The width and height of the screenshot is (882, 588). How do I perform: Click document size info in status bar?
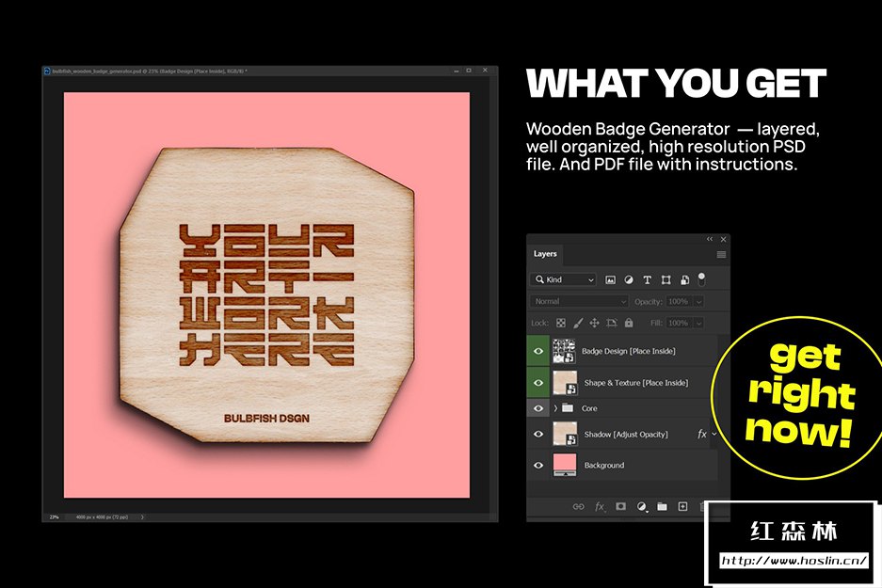click(x=102, y=516)
